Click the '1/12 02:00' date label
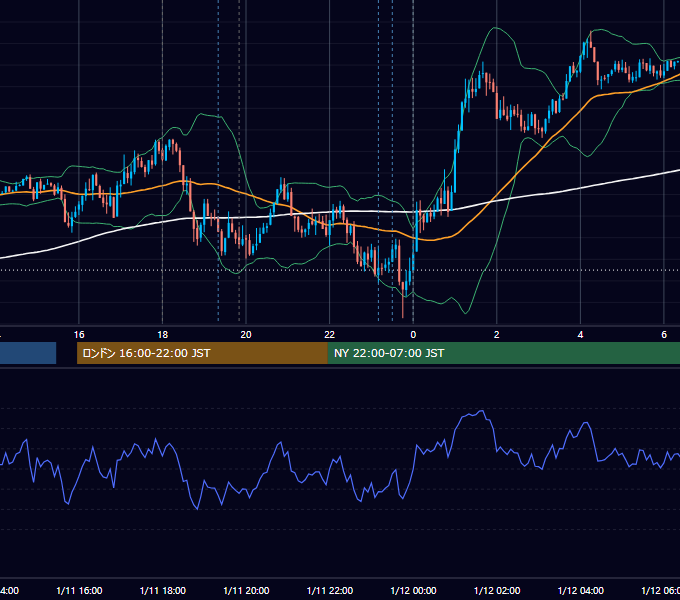The height and width of the screenshot is (600, 680). 497,590
